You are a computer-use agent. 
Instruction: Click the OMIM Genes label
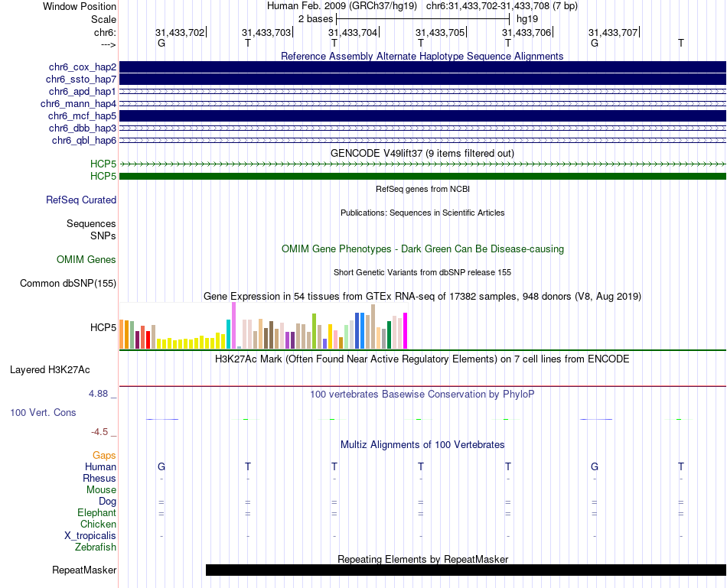pos(86,259)
